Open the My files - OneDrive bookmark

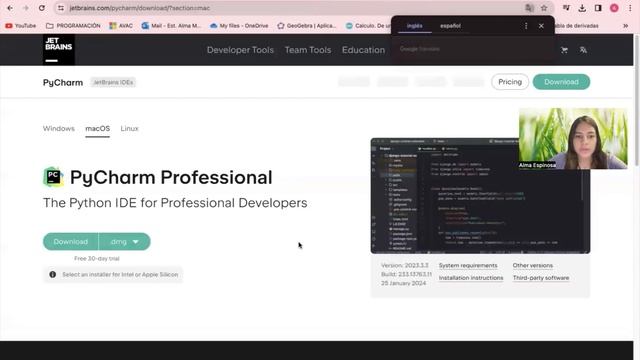239,26
